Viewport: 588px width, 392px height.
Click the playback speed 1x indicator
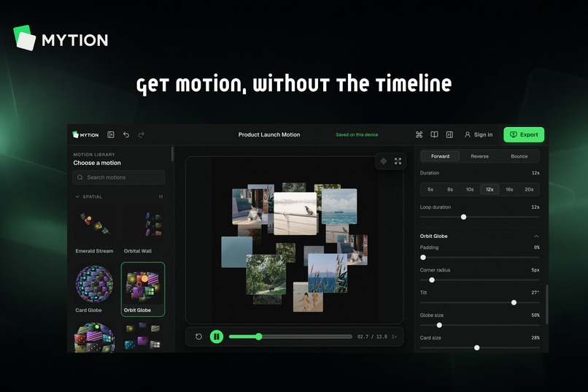tap(395, 337)
